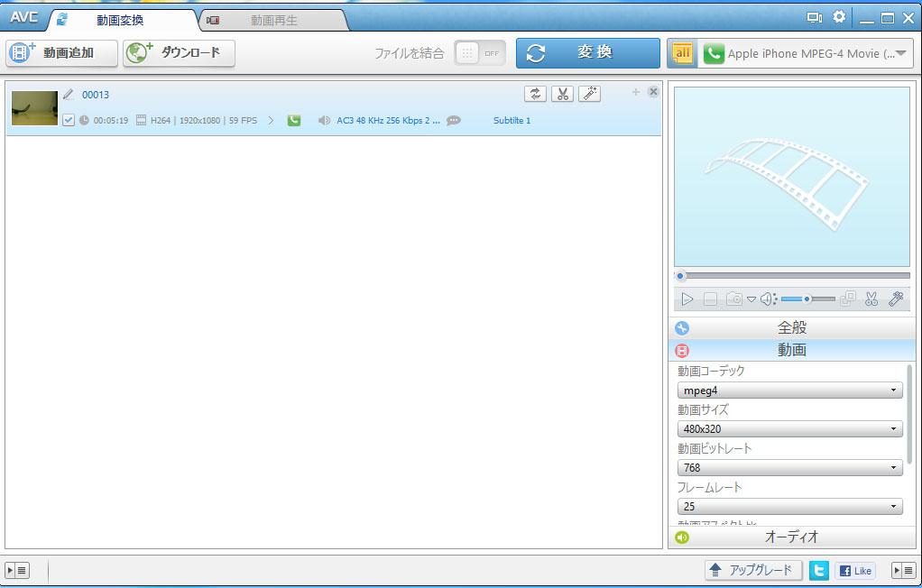
Task: Take a snapshot with the camera icon
Action: (x=733, y=299)
